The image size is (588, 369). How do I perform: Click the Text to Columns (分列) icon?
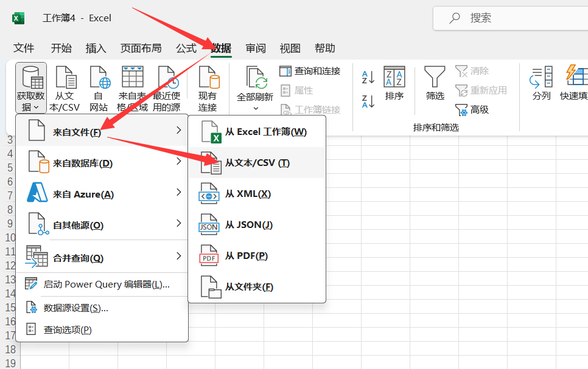click(541, 79)
